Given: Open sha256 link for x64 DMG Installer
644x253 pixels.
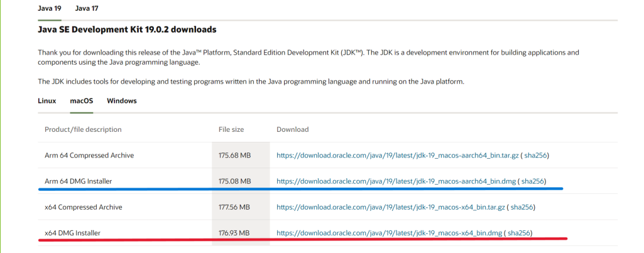Looking at the screenshot, I should coord(518,233).
